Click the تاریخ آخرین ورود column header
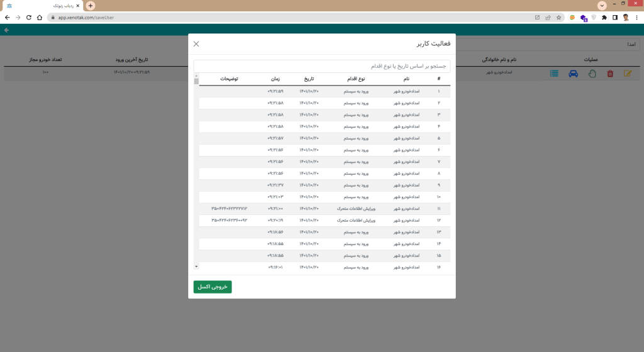 [x=131, y=60]
